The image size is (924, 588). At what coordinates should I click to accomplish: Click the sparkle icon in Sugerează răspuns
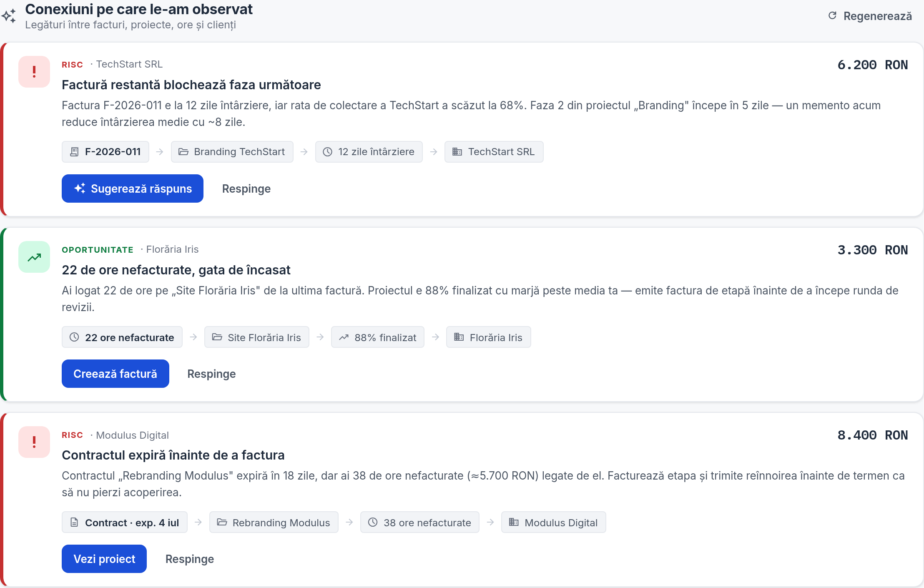[x=80, y=188]
